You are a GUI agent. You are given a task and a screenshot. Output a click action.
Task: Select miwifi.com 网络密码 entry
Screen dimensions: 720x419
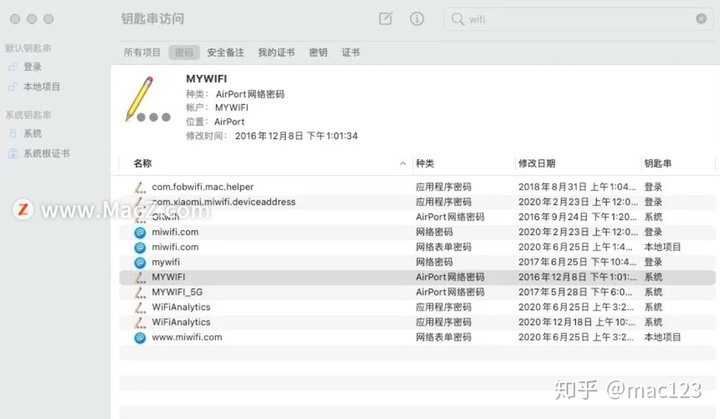click(x=417, y=232)
